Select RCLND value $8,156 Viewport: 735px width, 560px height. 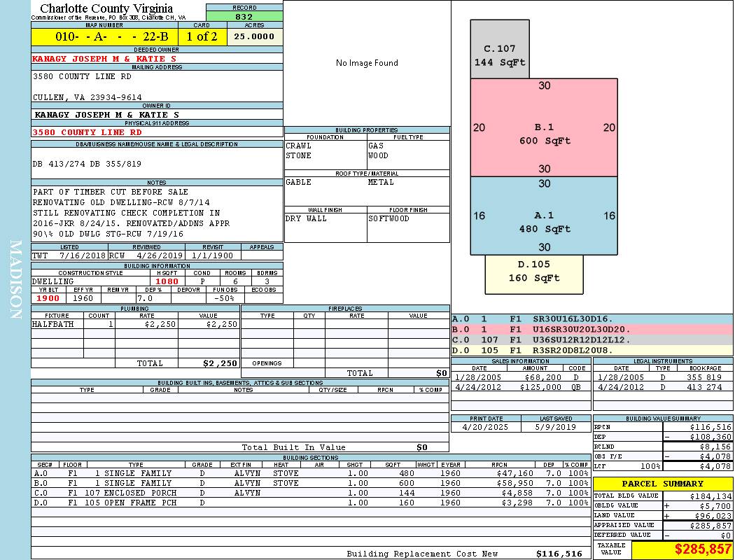pyautogui.click(x=715, y=447)
